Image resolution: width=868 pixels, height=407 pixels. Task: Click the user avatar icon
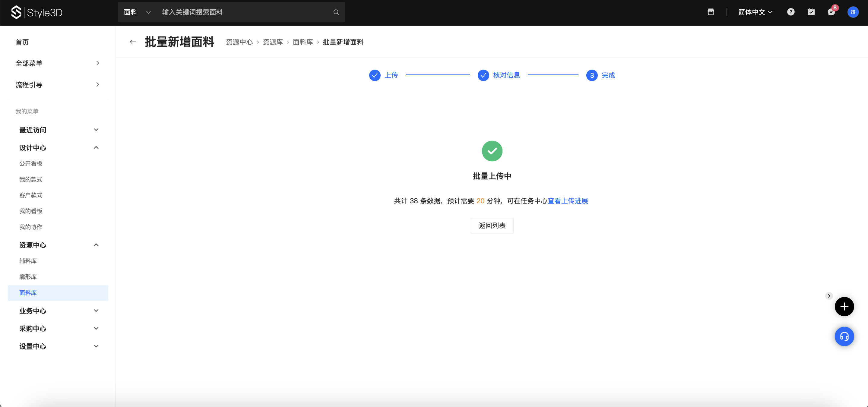[x=853, y=12]
